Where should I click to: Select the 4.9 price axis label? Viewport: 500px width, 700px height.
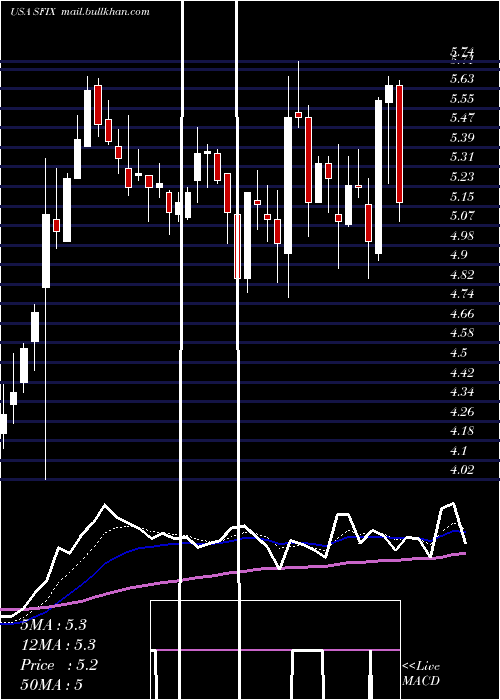pyautogui.click(x=458, y=255)
